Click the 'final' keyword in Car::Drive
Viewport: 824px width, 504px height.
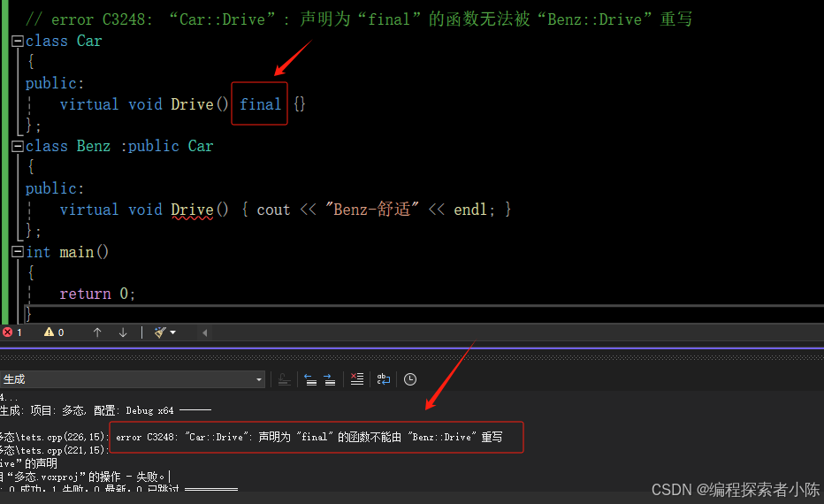pos(260,104)
